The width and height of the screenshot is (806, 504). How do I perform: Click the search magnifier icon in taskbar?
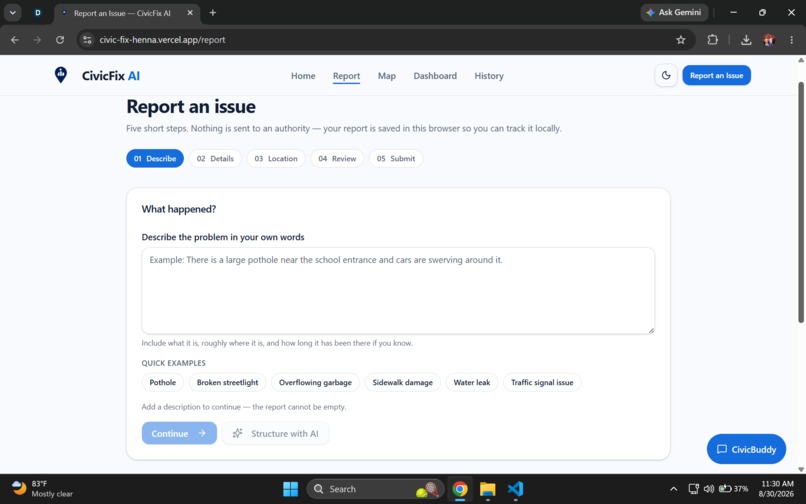point(319,489)
